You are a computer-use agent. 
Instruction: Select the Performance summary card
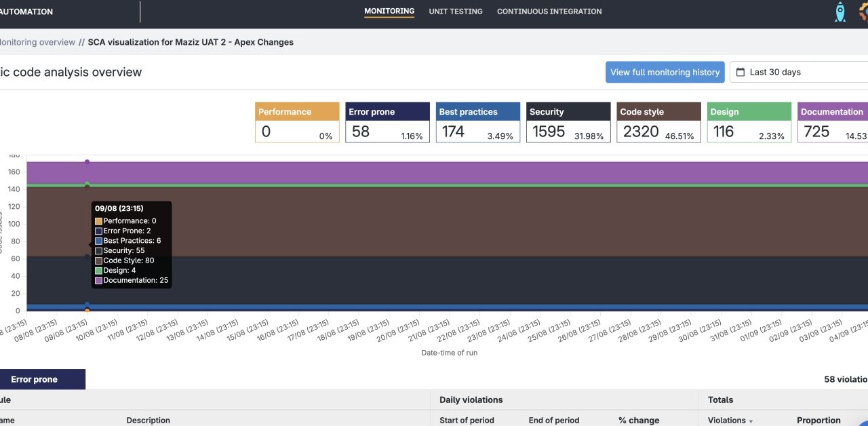pyautogui.click(x=297, y=121)
